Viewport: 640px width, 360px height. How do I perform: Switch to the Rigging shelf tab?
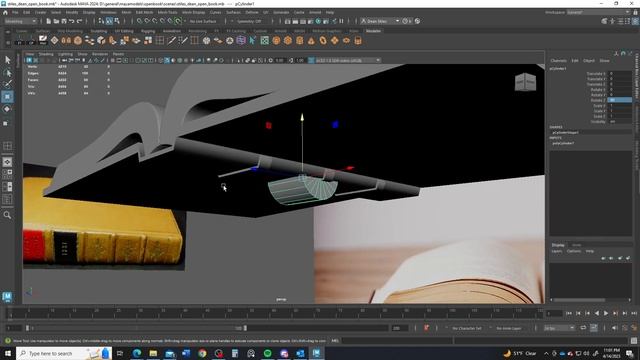click(x=148, y=31)
